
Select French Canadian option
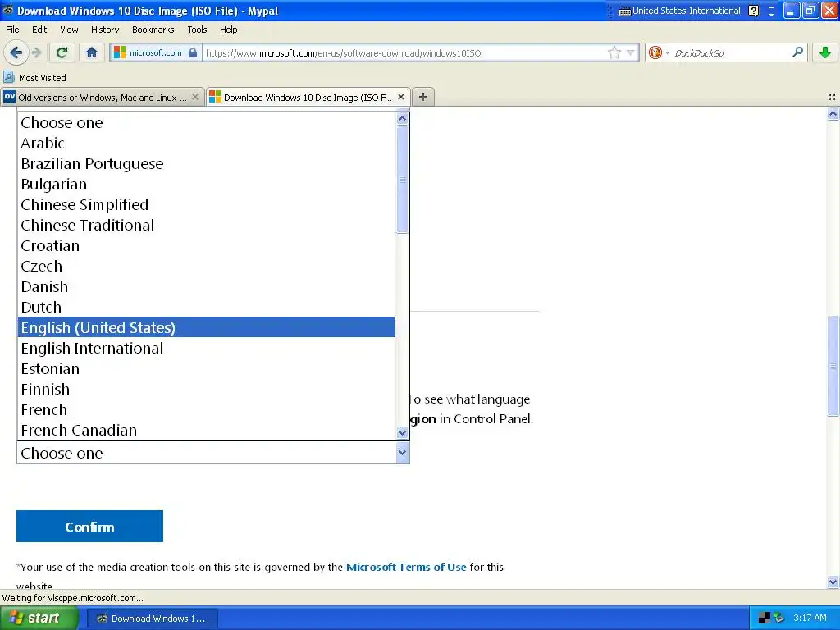tap(206, 430)
